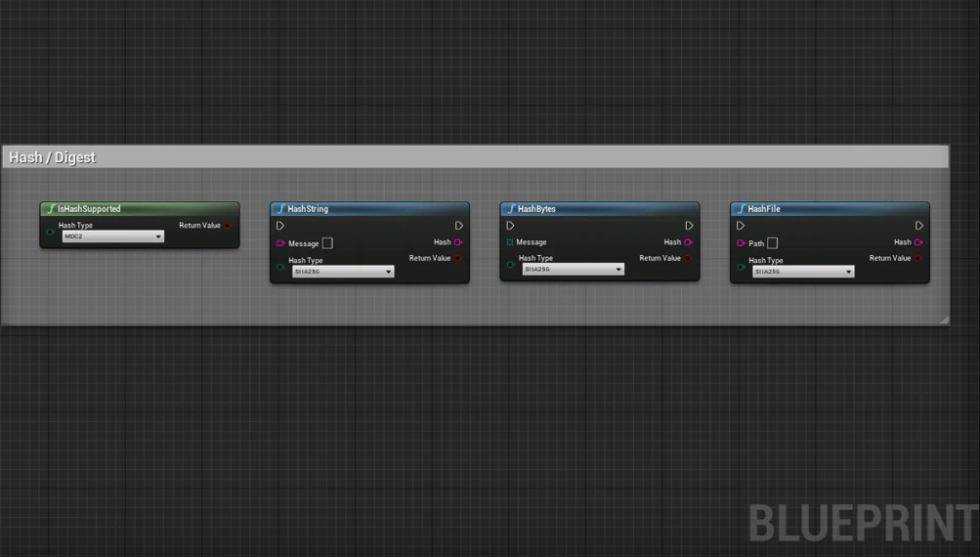The image size is (980, 557).
Task: Click the output execution pin on HashFile
Action: (x=918, y=226)
